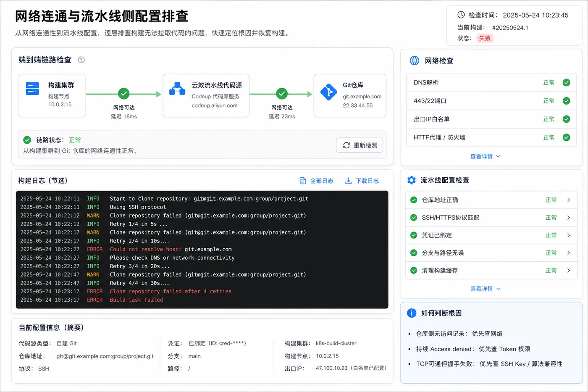Click the tip 持续 Access denied

click(x=473, y=349)
